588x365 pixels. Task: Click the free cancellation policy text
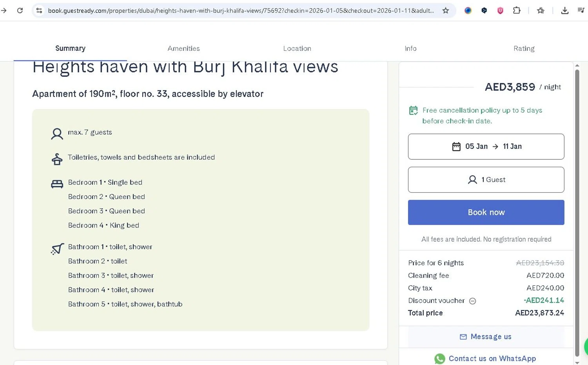pos(482,116)
